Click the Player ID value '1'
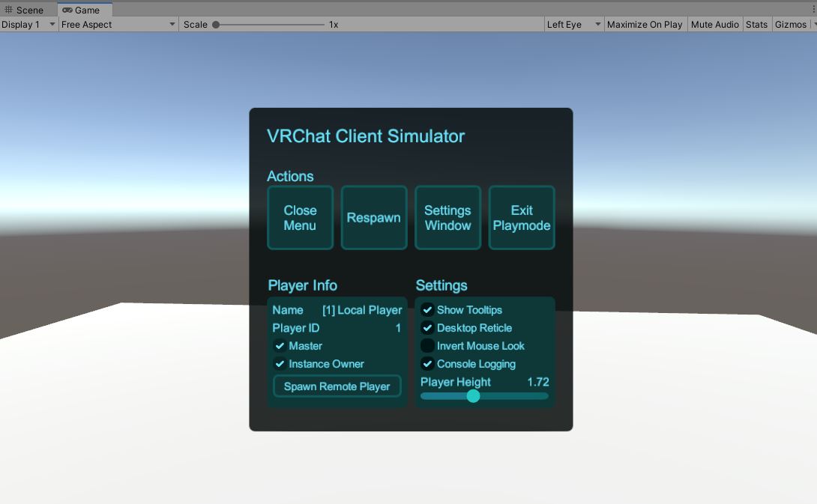817x504 pixels. (398, 328)
